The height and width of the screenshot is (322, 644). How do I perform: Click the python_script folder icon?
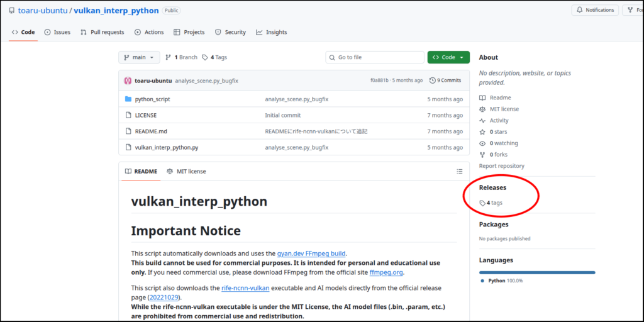(x=128, y=99)
